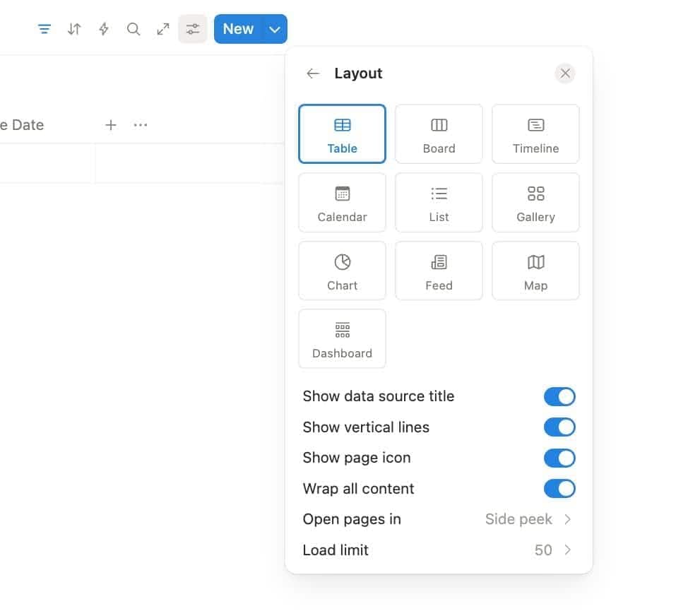Toggle Wrap all content off
The height and width of the screenshot is (616, 676).
pyautogui.click(x=559, y=489)
